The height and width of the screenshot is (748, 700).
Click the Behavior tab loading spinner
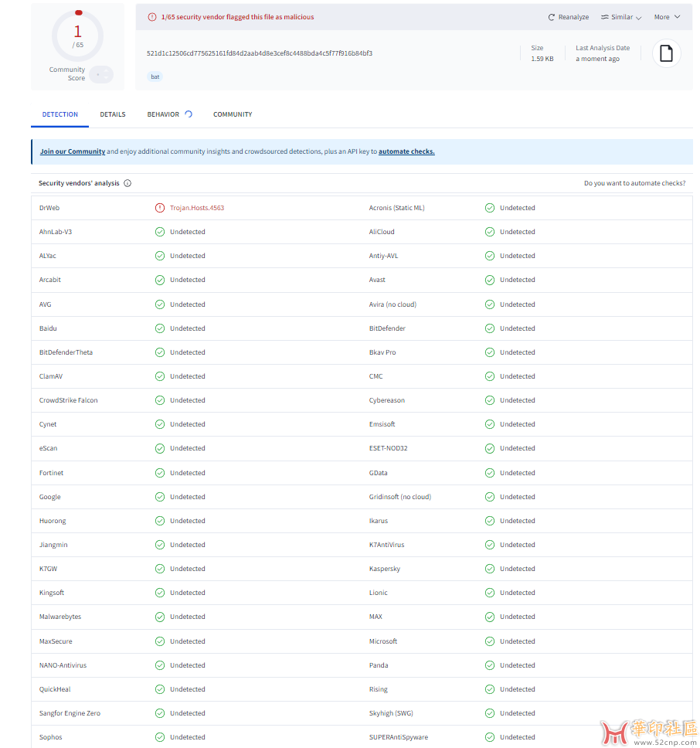point(189,114)
